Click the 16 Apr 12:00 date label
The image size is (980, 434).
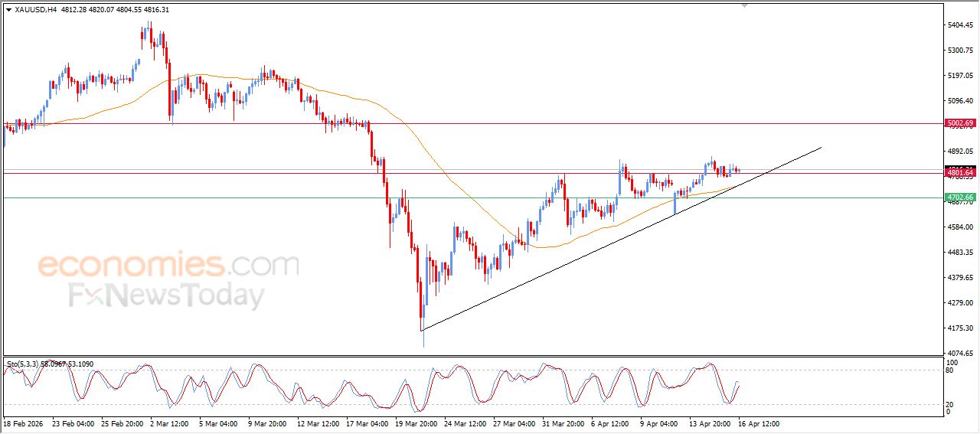point(759,423)
